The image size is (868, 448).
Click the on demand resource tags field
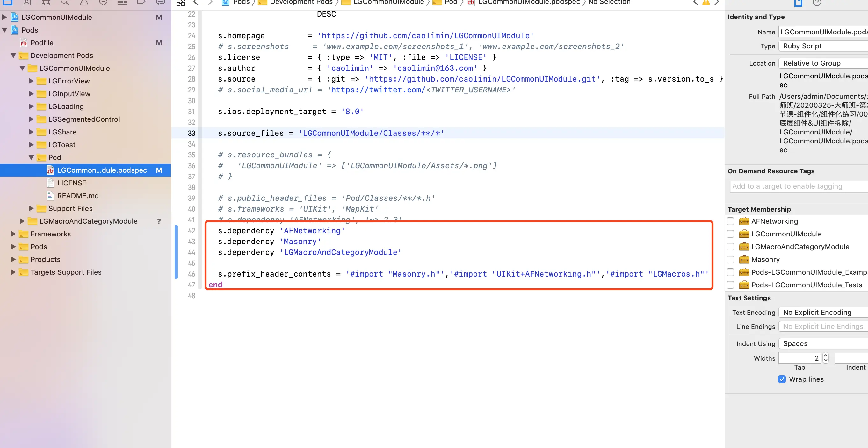[x=799, y=186]
